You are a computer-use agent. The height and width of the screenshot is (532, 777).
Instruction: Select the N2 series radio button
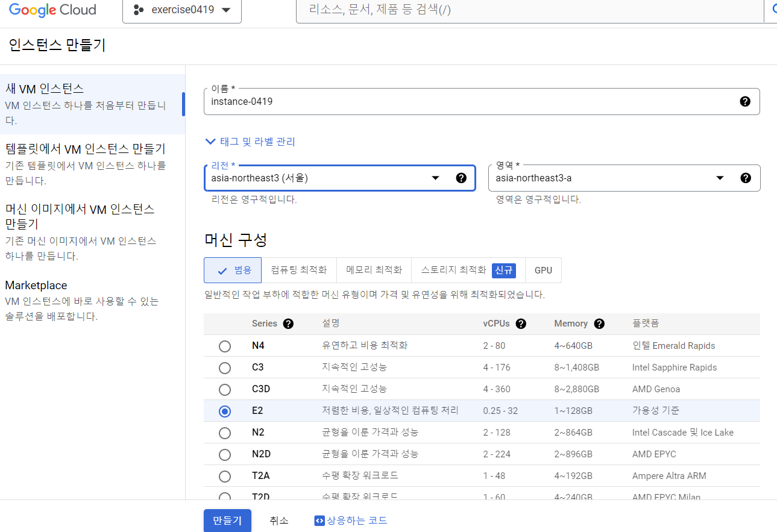click(225, 433)
